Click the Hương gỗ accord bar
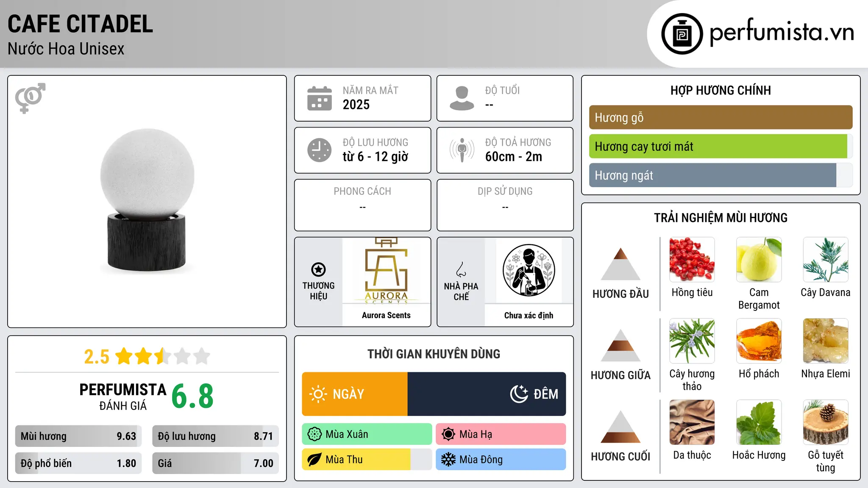 (721, 117)
